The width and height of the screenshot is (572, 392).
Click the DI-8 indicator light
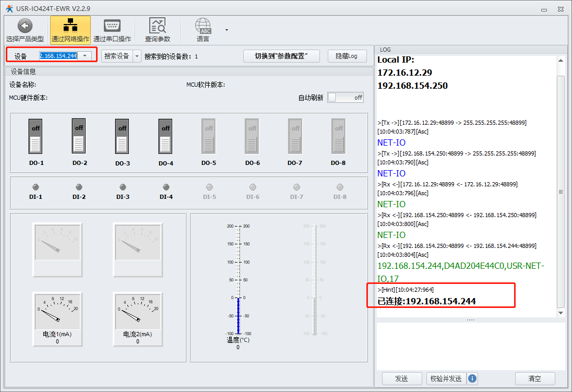[340, 187]
